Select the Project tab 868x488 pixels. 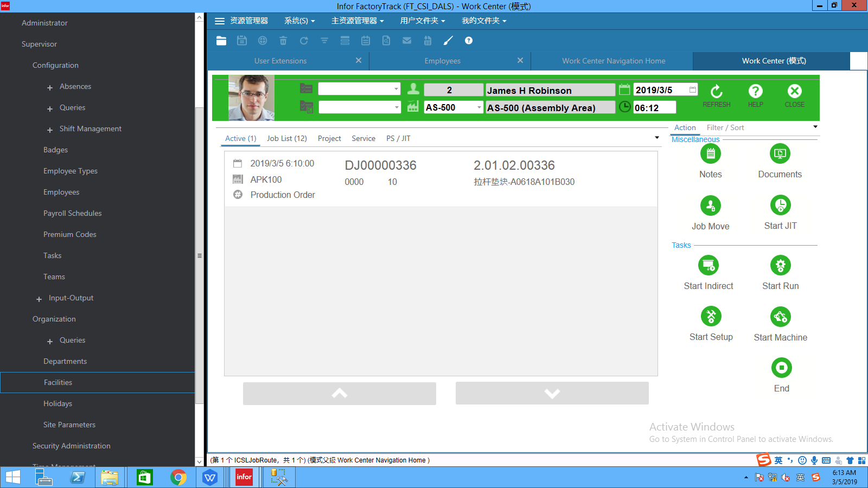pos(329,138)
